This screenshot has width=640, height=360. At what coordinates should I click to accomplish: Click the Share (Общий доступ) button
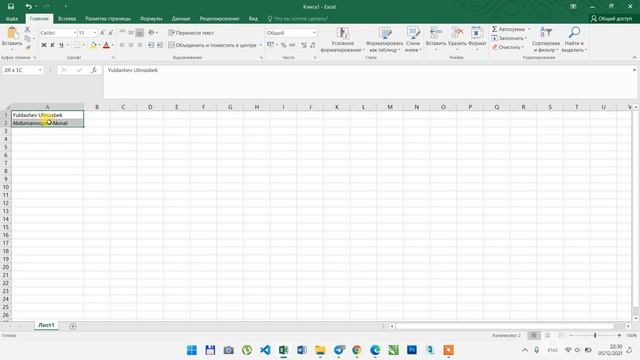click(x=611, y=19)
